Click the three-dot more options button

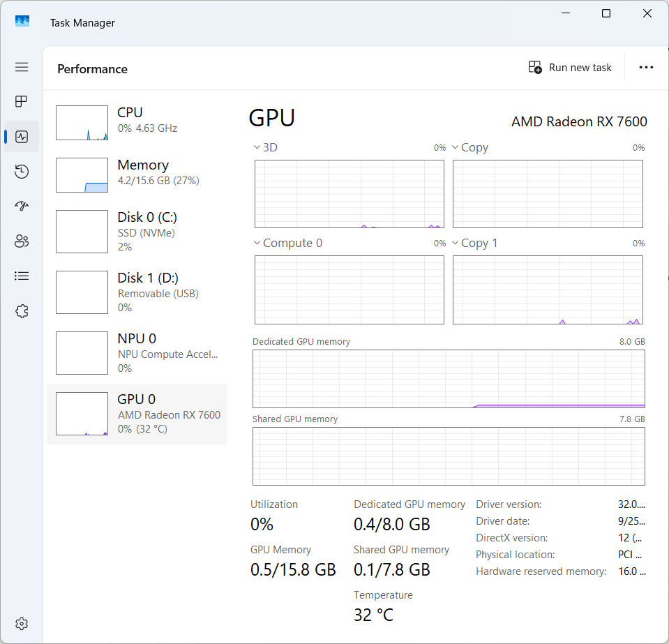click(x=646, y=68)
